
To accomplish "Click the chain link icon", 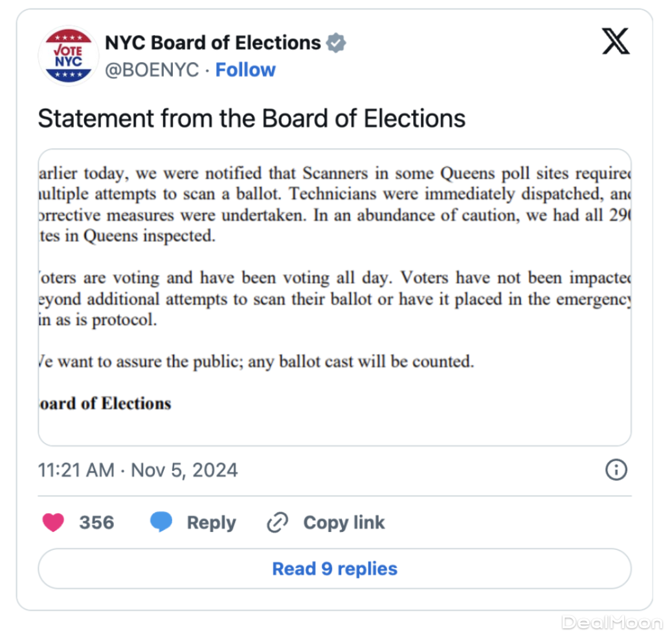I will (x=277, y=523).
